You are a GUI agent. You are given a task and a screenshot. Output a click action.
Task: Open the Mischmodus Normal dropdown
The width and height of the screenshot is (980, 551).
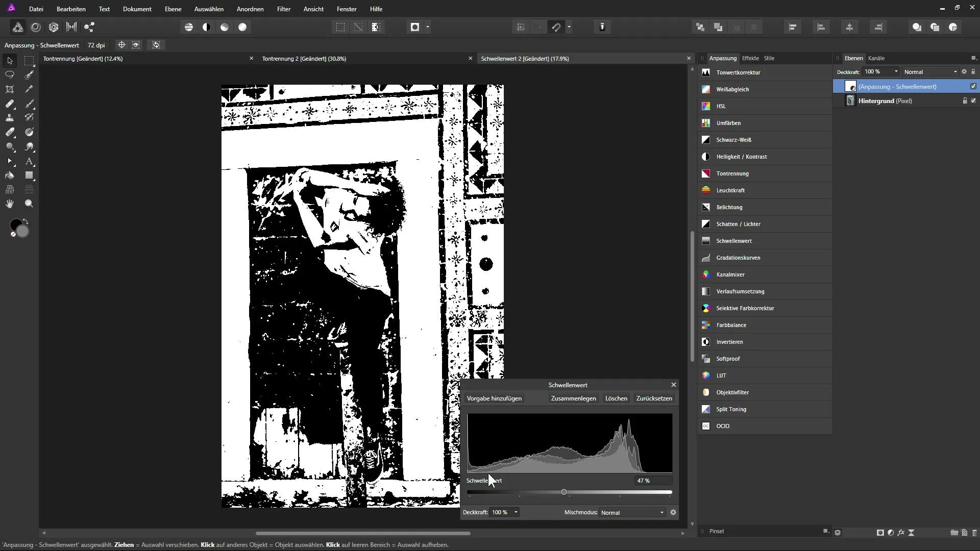pos(632,512)
